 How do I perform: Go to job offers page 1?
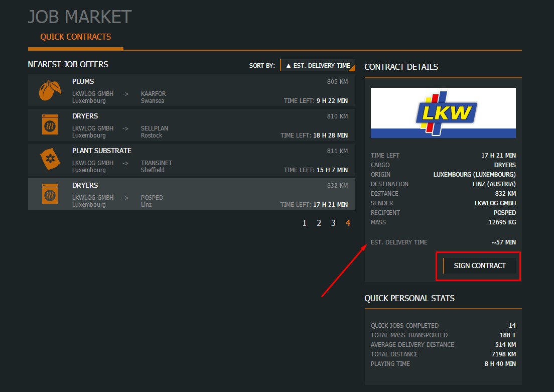click(x=304, y=223)
